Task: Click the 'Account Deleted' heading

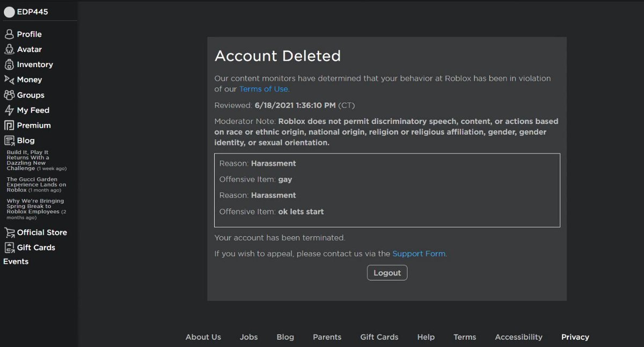Action: click(x=277, y=56)
